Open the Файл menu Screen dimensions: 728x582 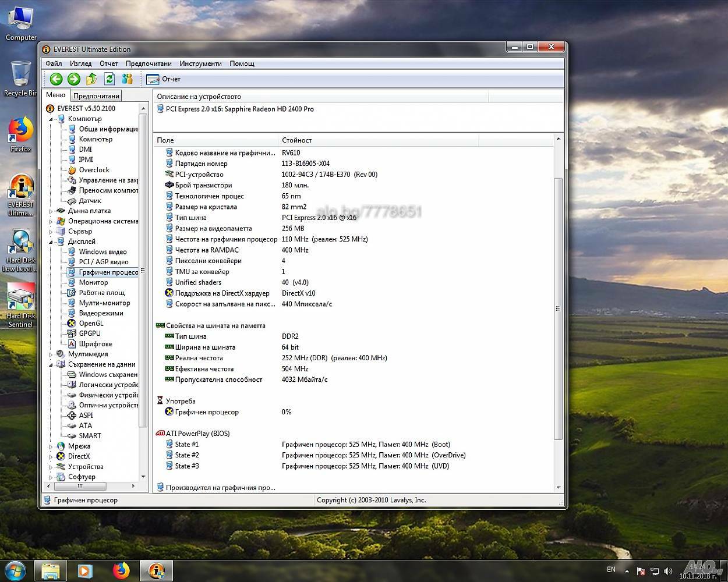click(x=54, y=63)
